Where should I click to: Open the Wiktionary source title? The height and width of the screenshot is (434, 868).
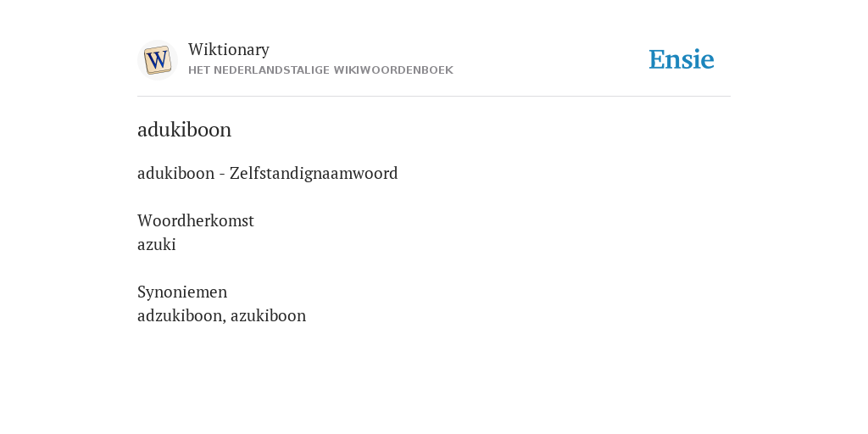point(229,49)
